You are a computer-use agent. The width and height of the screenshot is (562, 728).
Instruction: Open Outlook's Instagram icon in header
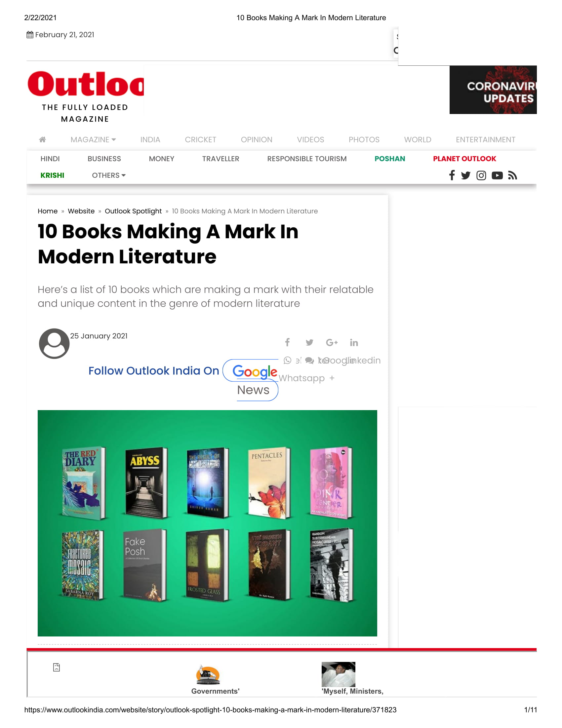(x=481, y=175)
